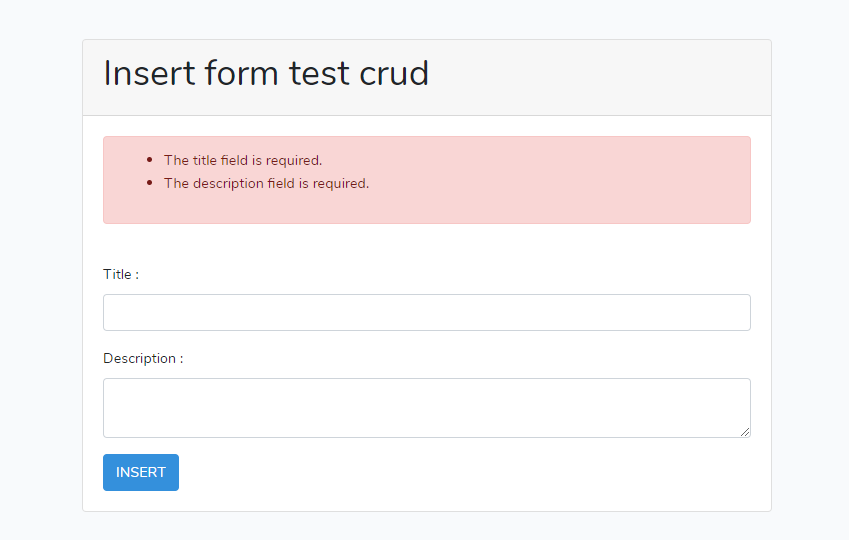
Task: Click the "Insert form test crud" heading
Action: [266, 73]
